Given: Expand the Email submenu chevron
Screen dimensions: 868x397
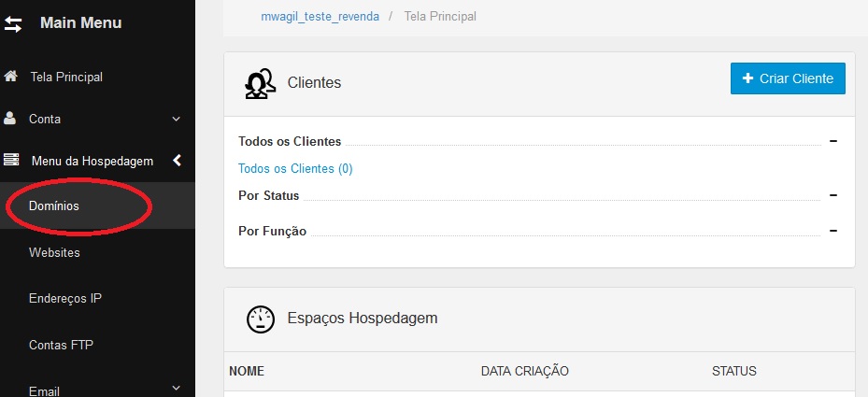Looking at the screenshot, I should click(x=176, y=389).
